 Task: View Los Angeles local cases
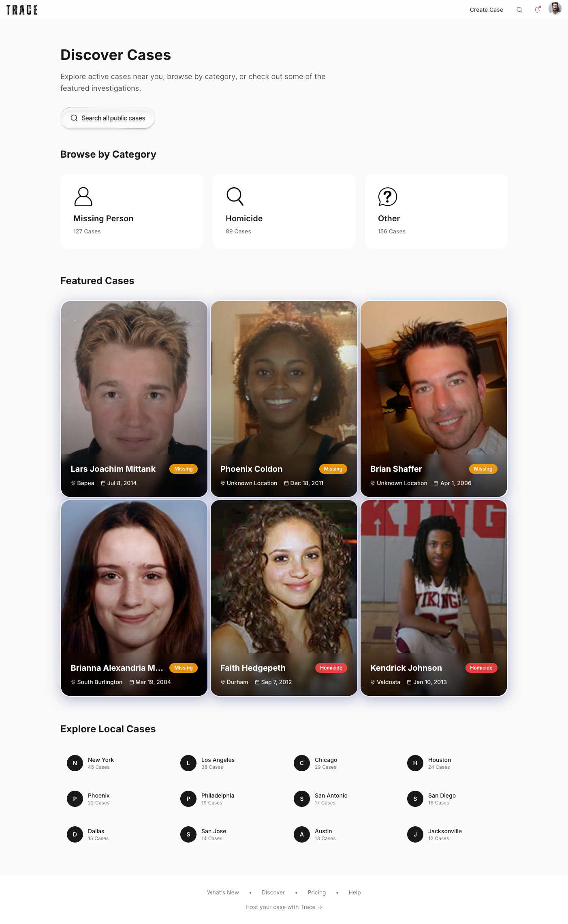click(x=218, y=763)
